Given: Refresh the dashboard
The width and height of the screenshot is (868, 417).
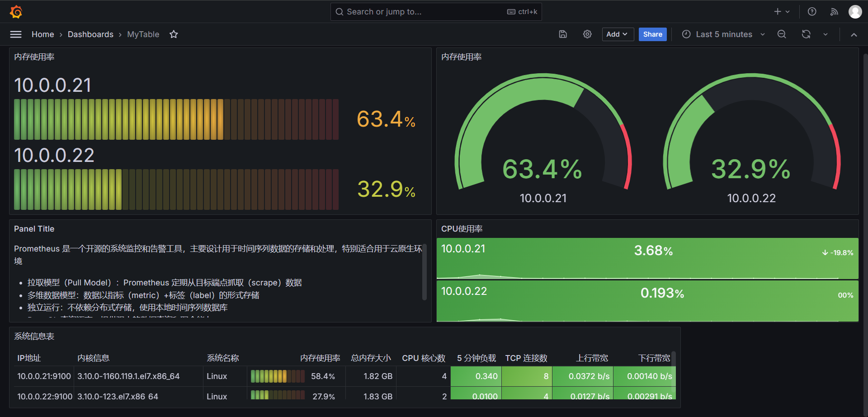Looking at the screenshot, I should [x=806, y=34].
